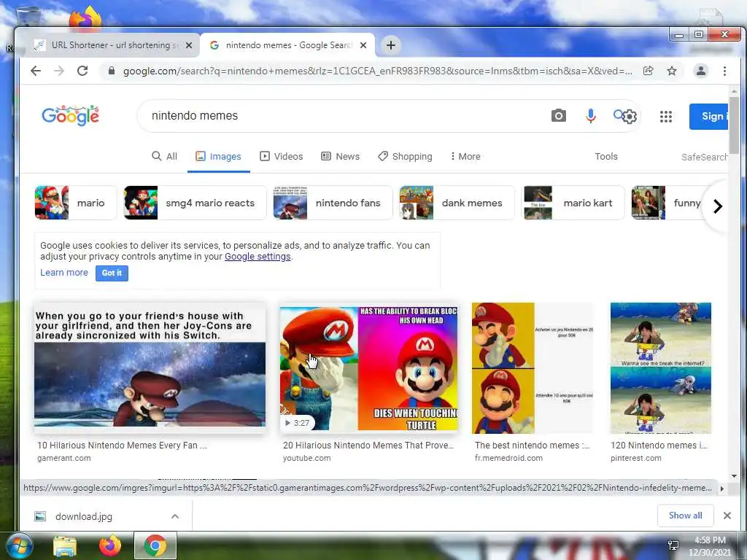Screen dimensions: 747x560
Task: Expand the More search categories
Action: [x=465, y=156]
